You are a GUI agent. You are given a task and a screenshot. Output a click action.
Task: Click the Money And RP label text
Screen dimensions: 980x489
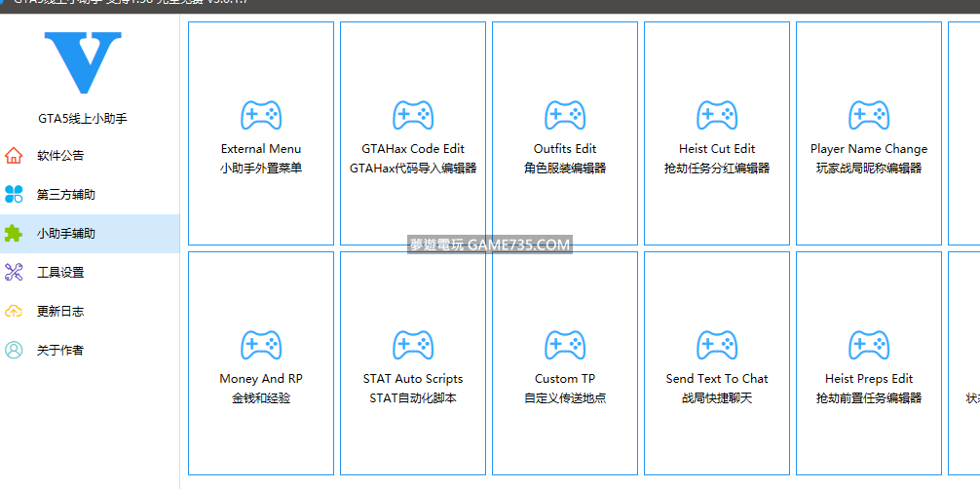[x=261, y=379]
